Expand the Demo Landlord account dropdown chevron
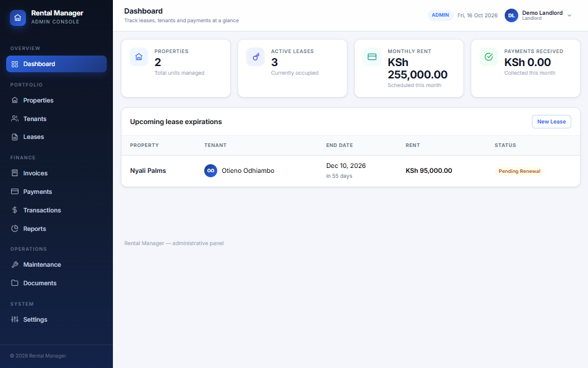Image resolution: width=588 pixels, height=368 pixels. click(x=569, y=15)
